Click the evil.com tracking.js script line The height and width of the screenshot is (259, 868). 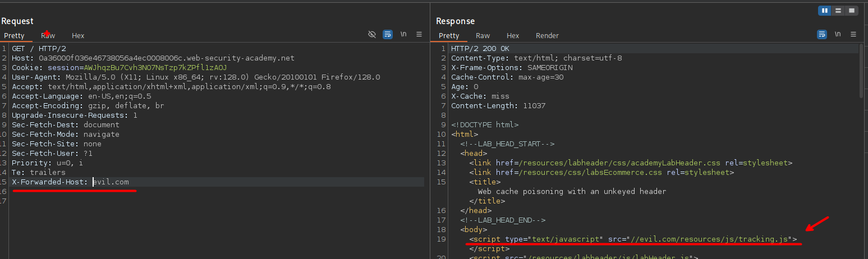633,239
